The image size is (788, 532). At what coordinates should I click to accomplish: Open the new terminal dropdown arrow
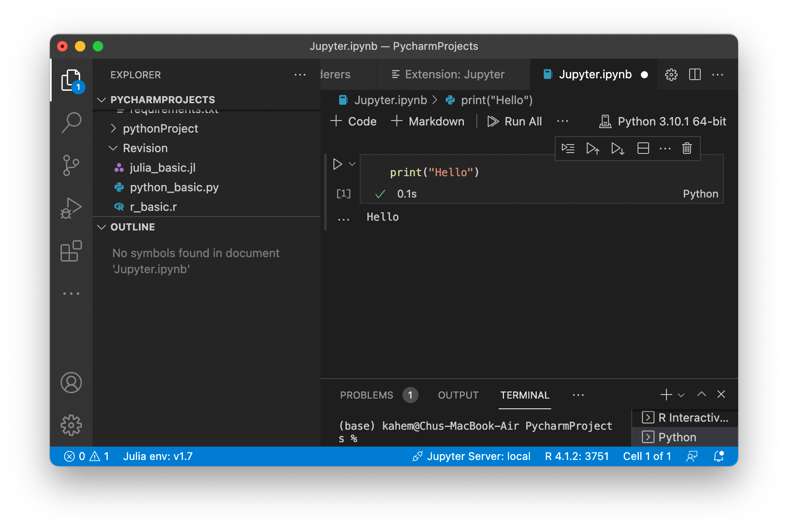pos(681,395)
